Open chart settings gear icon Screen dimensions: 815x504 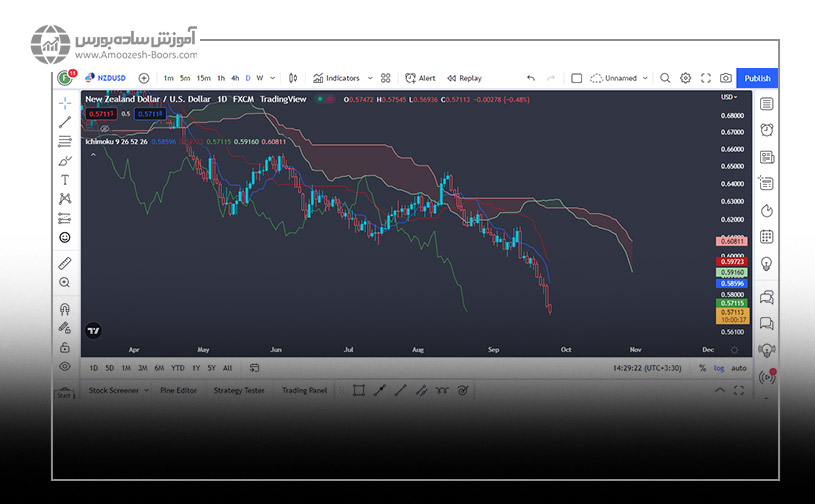(x=685, y=78)
